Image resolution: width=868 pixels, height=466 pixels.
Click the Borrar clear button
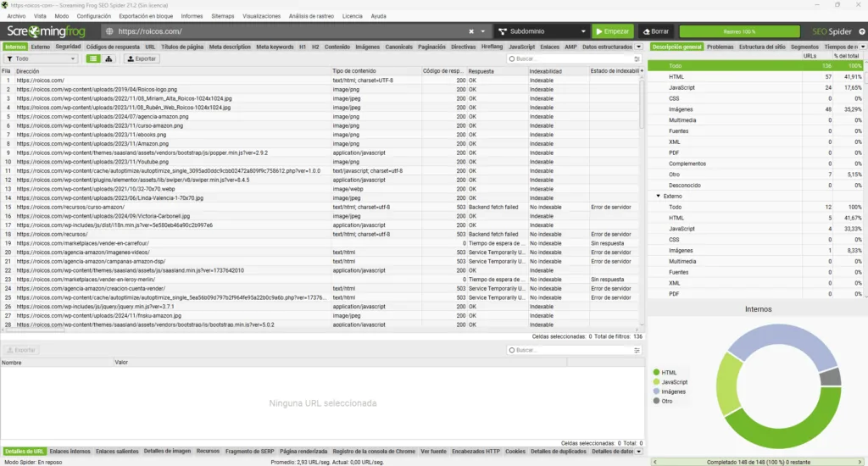click(656, 31)
